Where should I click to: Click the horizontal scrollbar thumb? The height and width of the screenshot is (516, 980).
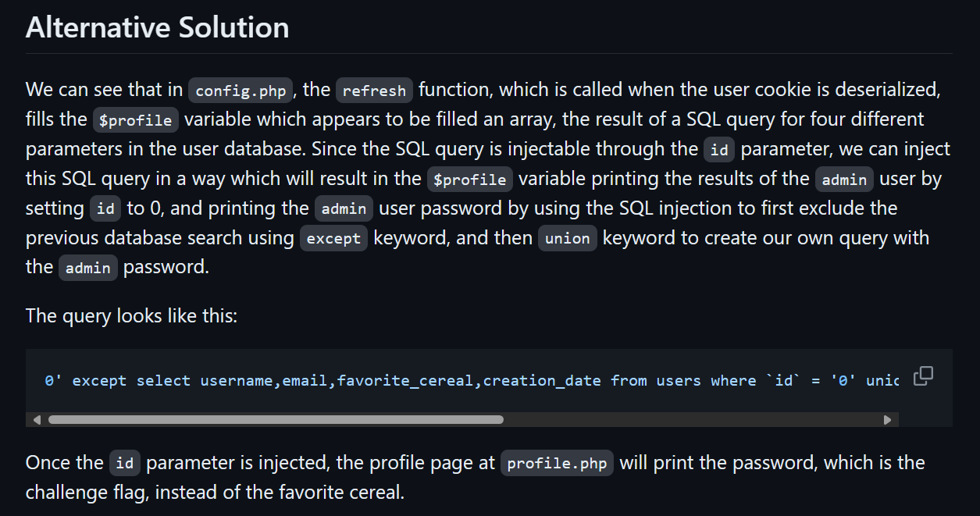coord(275,420)
